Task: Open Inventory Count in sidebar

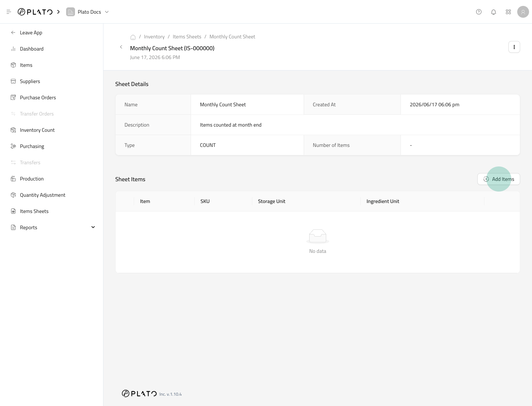Action: [x=37, y=130]
